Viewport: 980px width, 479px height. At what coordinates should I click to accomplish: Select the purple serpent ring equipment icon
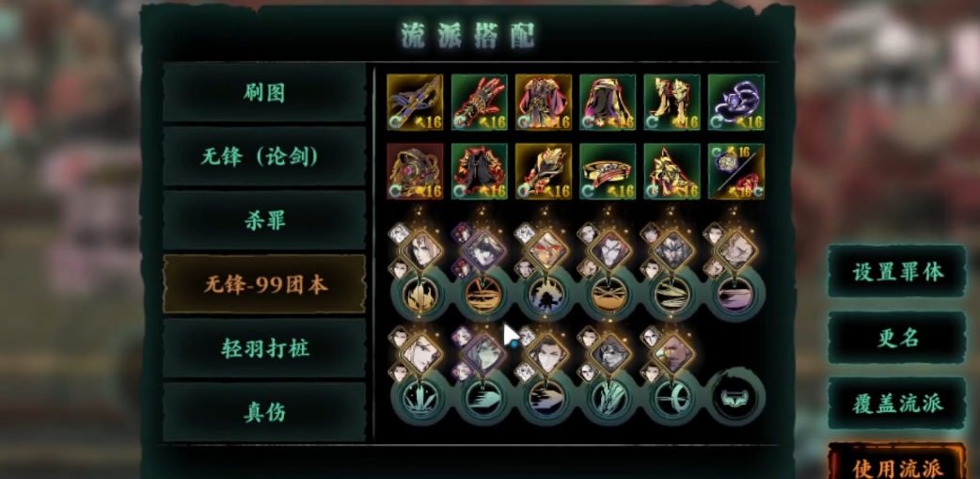[736, 102]
